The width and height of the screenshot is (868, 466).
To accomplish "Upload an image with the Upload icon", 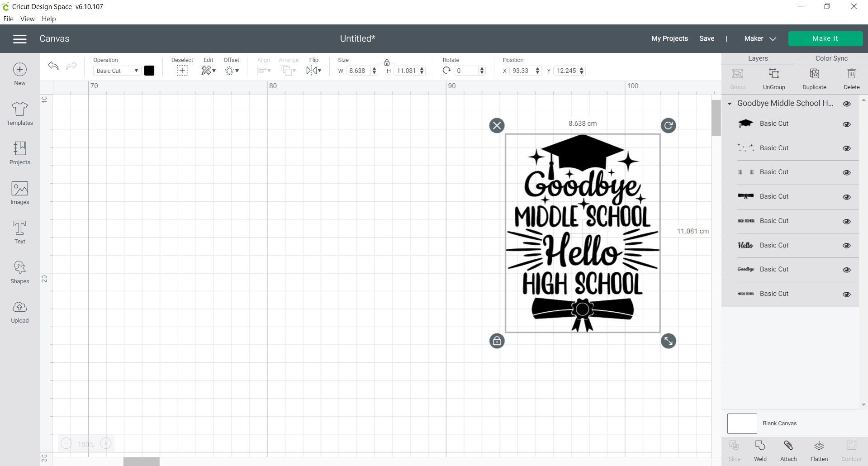I will pyautogui.click(x=19, y=312).
